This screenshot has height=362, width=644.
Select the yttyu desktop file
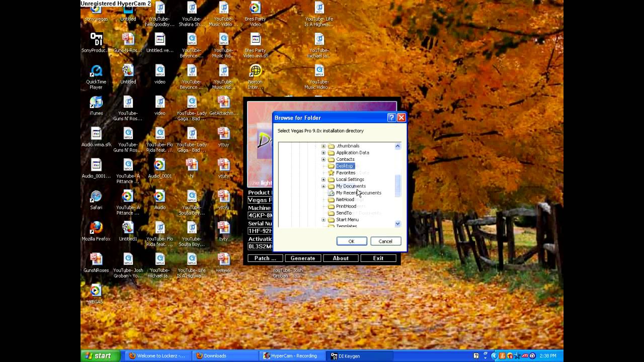coord(223,200)
